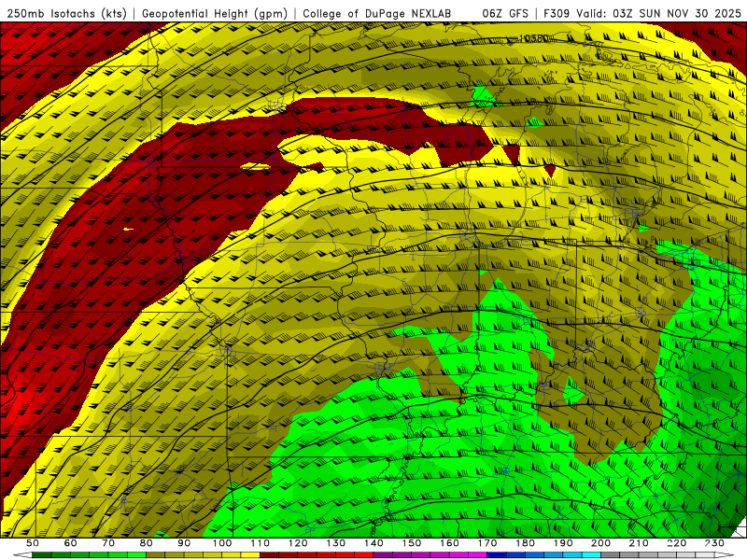
Task: Click the 220 value on the legend
Action: (676, 543)
